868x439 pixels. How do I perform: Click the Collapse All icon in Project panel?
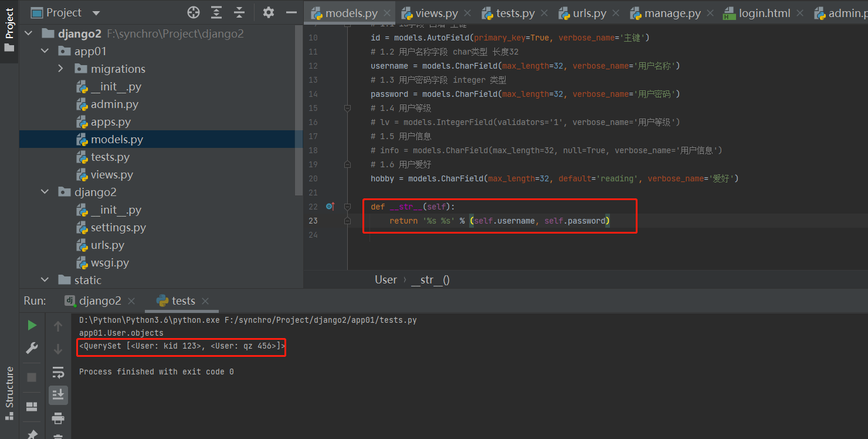point(239,12)
